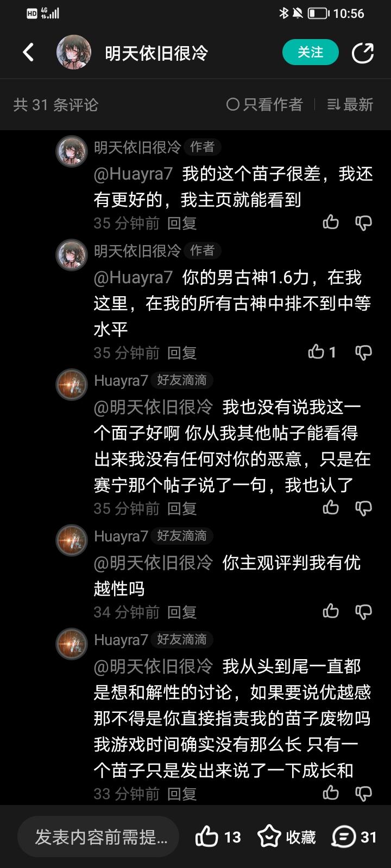This screenshot has height=868, width=391.
Task: Reply to the comment from 34 分钟前
Action: click(x=182, y=612)
